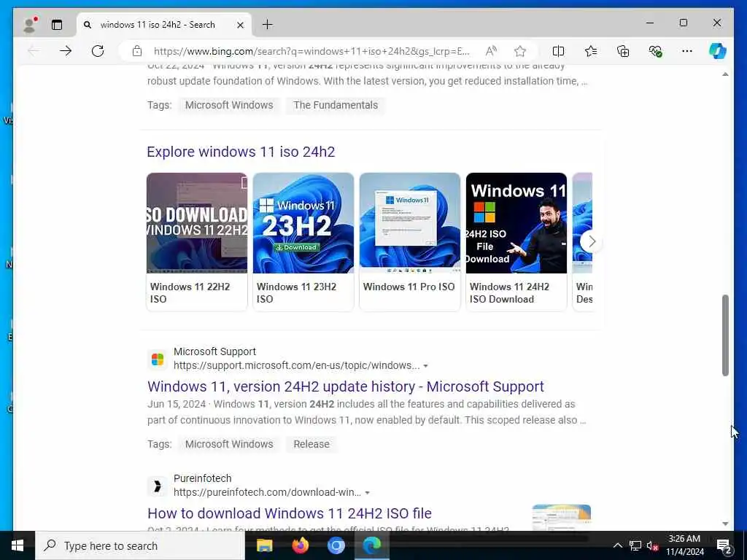747x560 pixels.
Task: Open Windows 11 22H2 ISO card
Action: tap(197, 242)
